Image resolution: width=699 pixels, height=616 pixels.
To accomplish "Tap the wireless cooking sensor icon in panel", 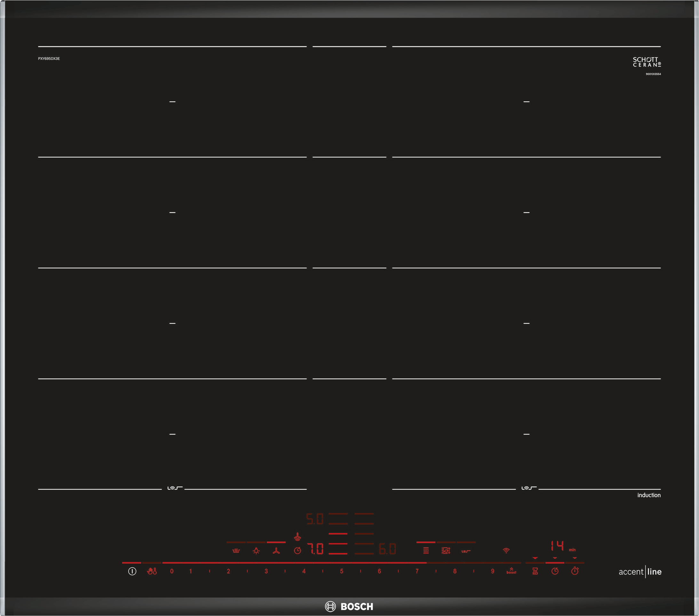I will tap(466, 551).
